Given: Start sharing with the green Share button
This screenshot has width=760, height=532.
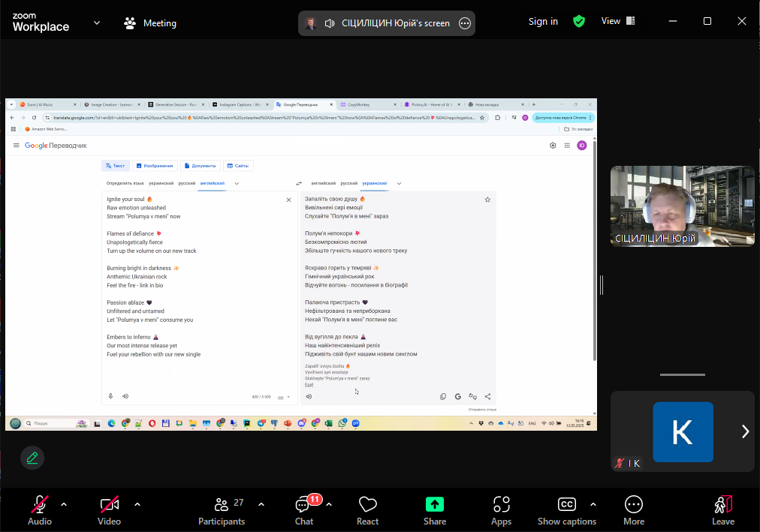Looking at the screenshot, I should [435, 511].
